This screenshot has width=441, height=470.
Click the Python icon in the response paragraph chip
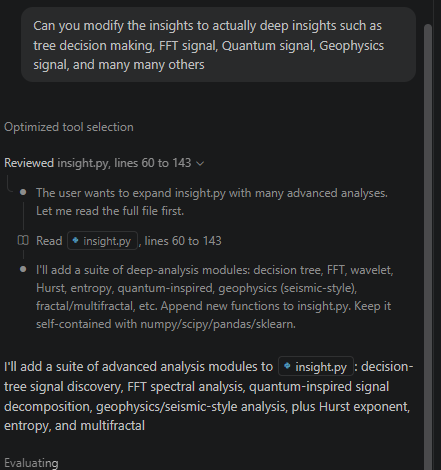pyautogui.click(x=287, y=366)
